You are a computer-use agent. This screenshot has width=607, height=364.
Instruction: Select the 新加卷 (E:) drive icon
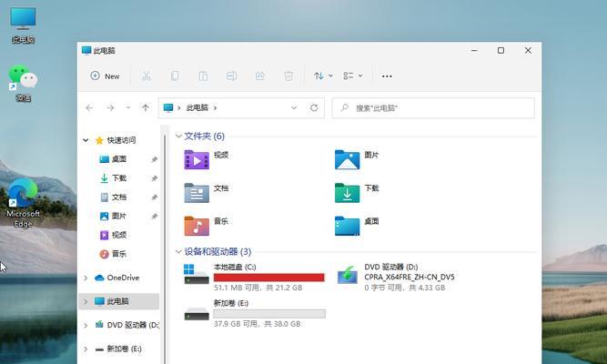pyautogui.click(x=197, y=314)
